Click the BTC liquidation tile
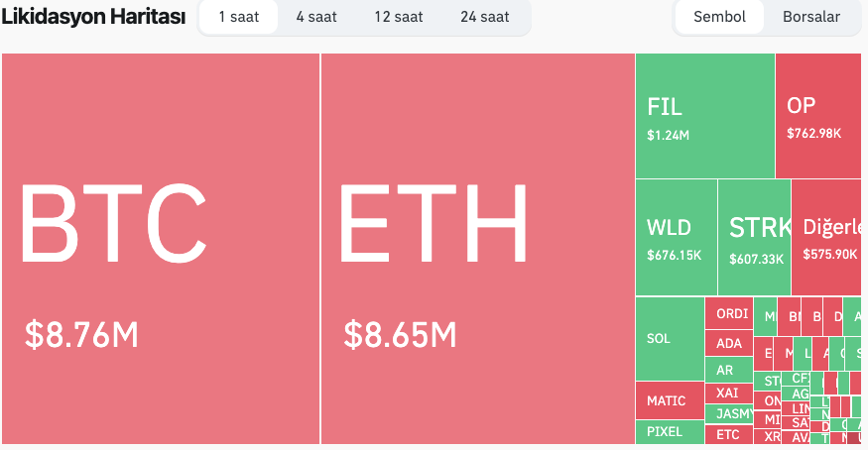 coord(160,248)
